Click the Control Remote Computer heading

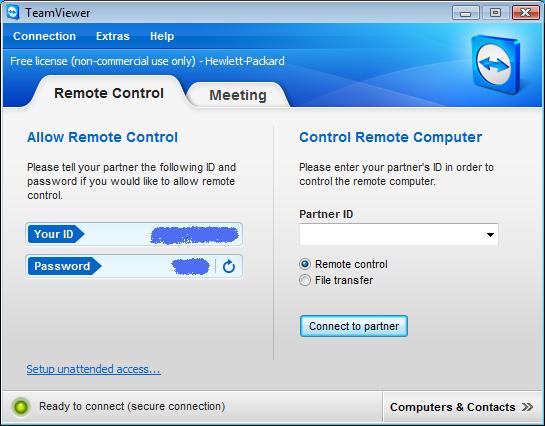pos(391,137)
